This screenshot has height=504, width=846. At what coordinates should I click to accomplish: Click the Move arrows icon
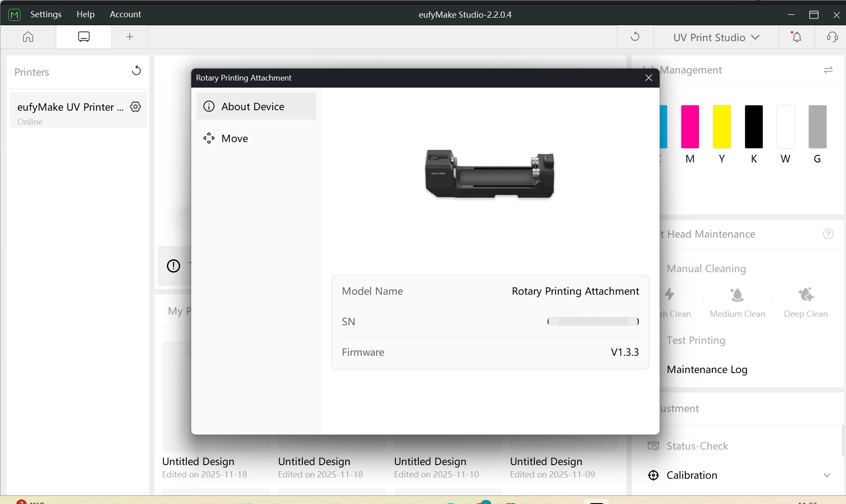(209, 139)
